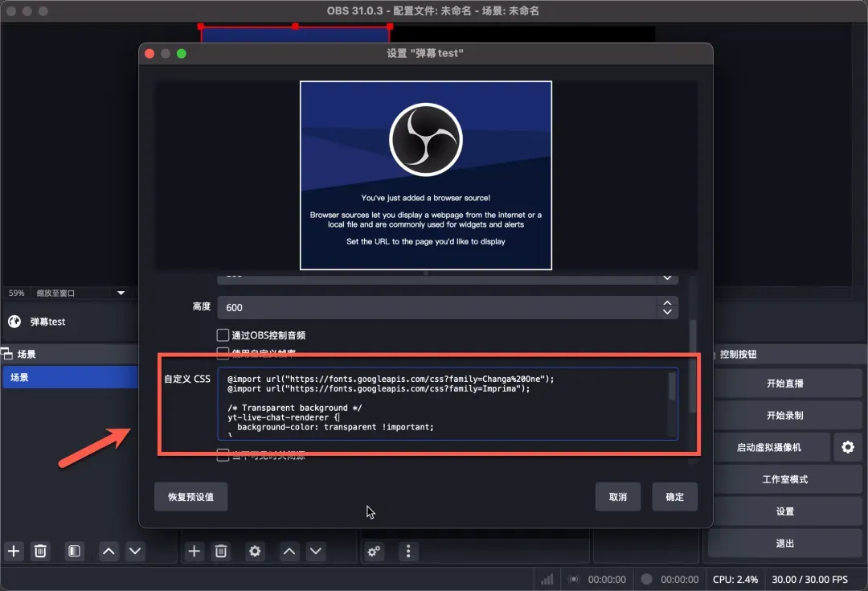Click the CPU: 2.4% status text
The width and height of the screenshot is (868, 591).
(735, 580)
